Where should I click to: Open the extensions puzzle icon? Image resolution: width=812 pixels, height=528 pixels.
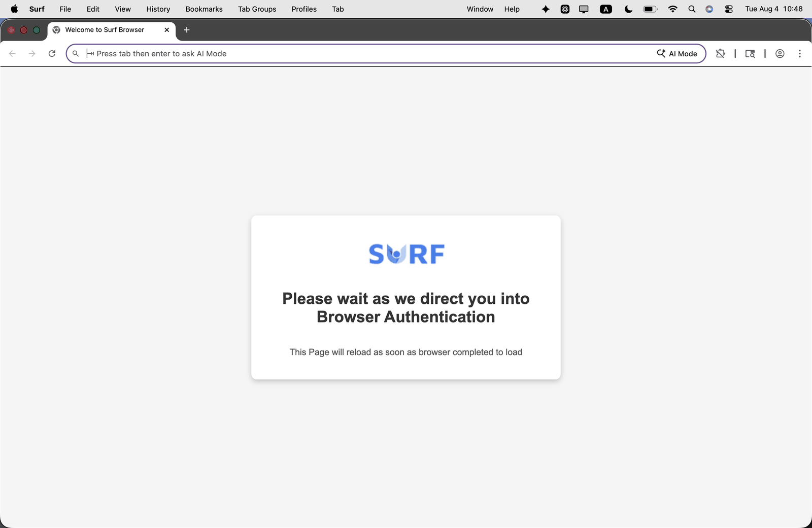point(720,54)
